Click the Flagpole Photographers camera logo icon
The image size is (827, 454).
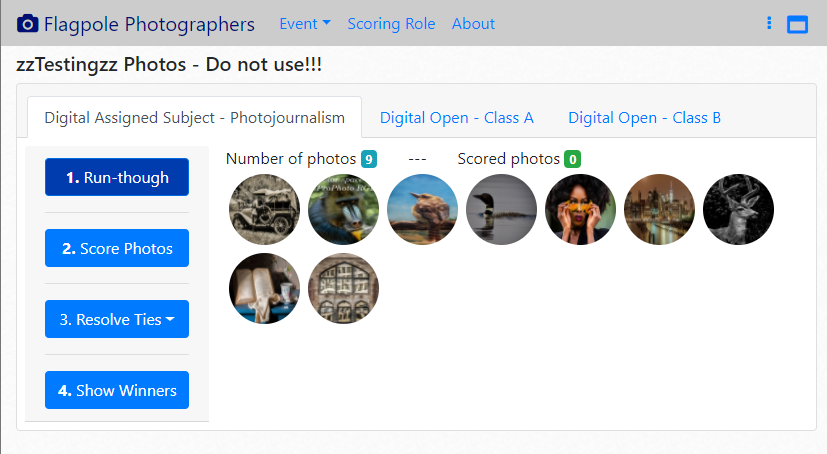pyautogui.click(x=27, y=24)
